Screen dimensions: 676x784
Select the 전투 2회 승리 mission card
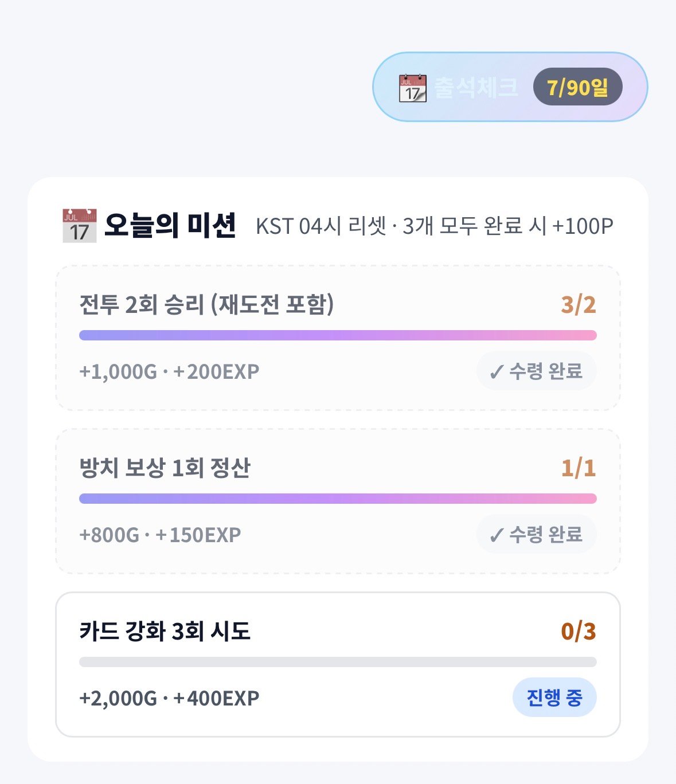click(x=338, y=338)
